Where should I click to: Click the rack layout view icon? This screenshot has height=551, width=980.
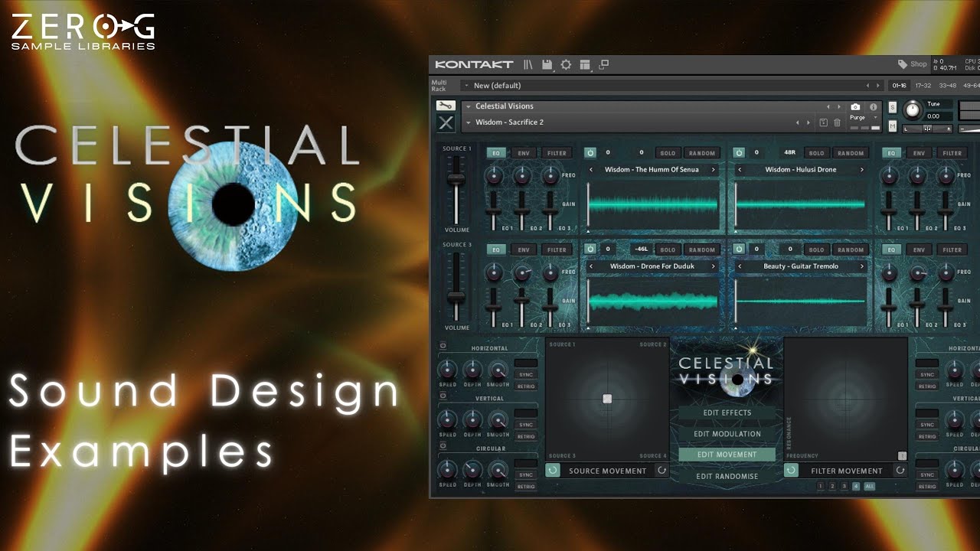[585, 64]
